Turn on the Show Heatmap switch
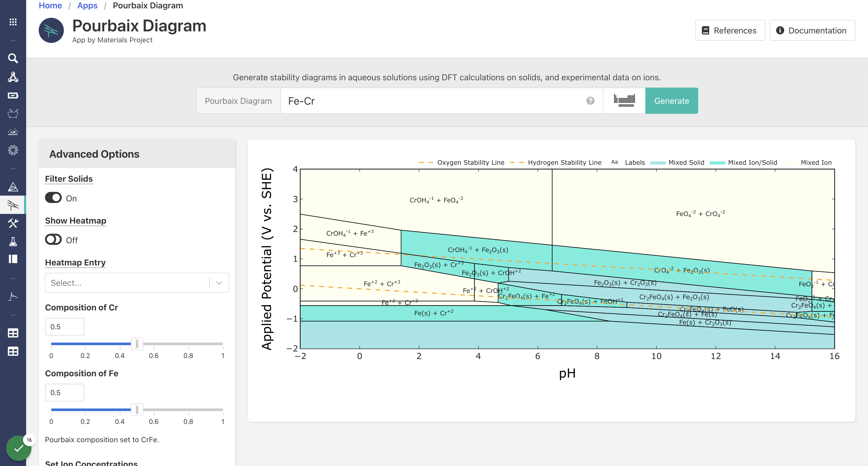This screenshot has height=466, width=868. pos(53,240)
